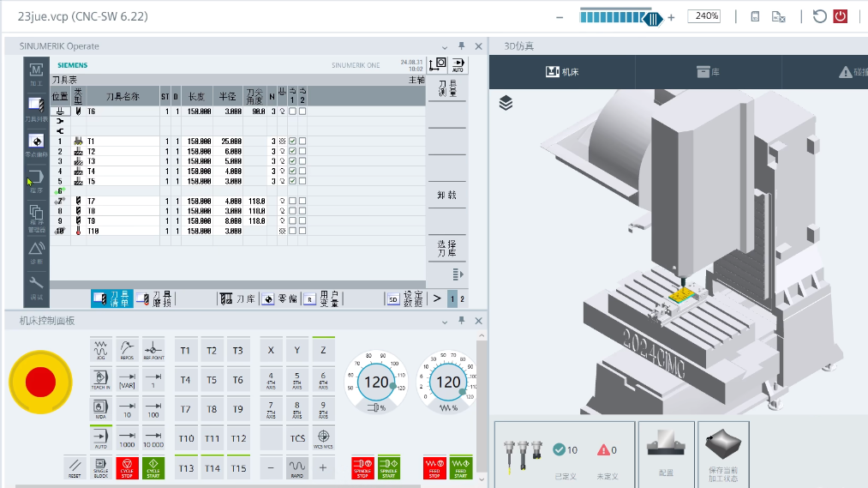The height and width of the screenshot is (488, 868).
Task: Check T7 first coolant checkbox
Action: pyautogui.click(x=292, y=201)
